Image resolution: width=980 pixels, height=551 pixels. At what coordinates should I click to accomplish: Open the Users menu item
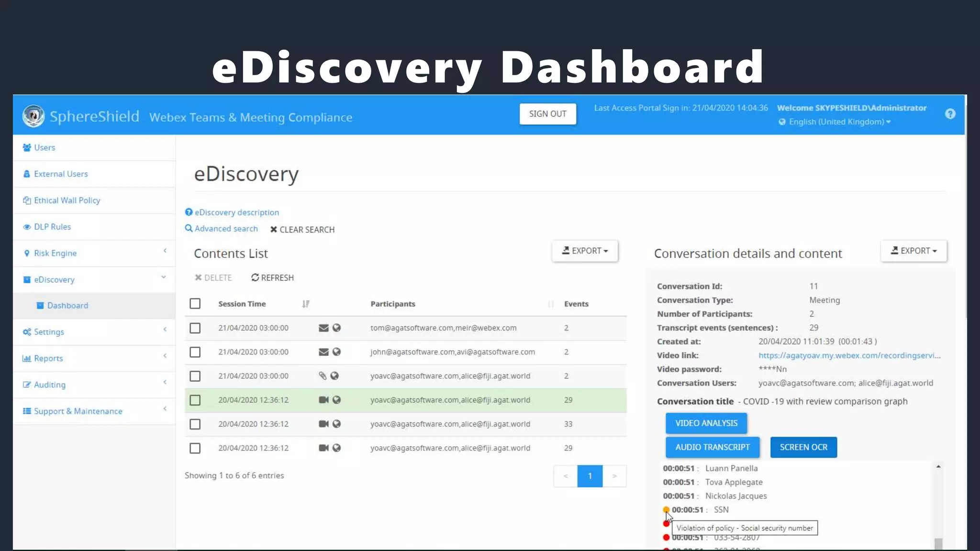[x=94, y=147]
